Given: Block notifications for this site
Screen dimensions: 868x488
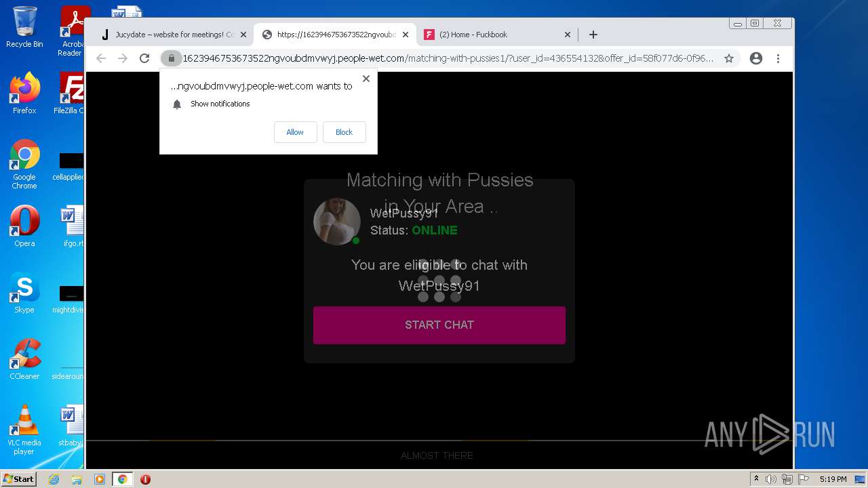Looking at the screenshot, I should click(x=344, y=132).
